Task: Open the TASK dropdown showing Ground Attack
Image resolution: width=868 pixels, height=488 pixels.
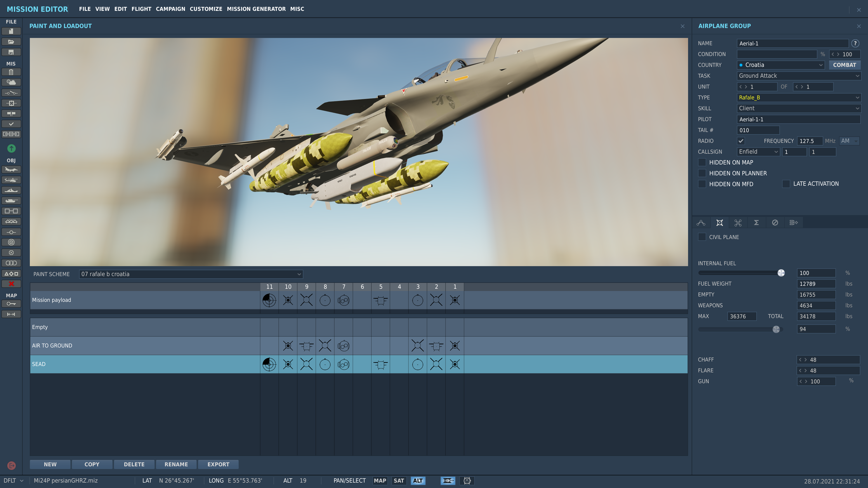Action: click(x=799, y=76)
